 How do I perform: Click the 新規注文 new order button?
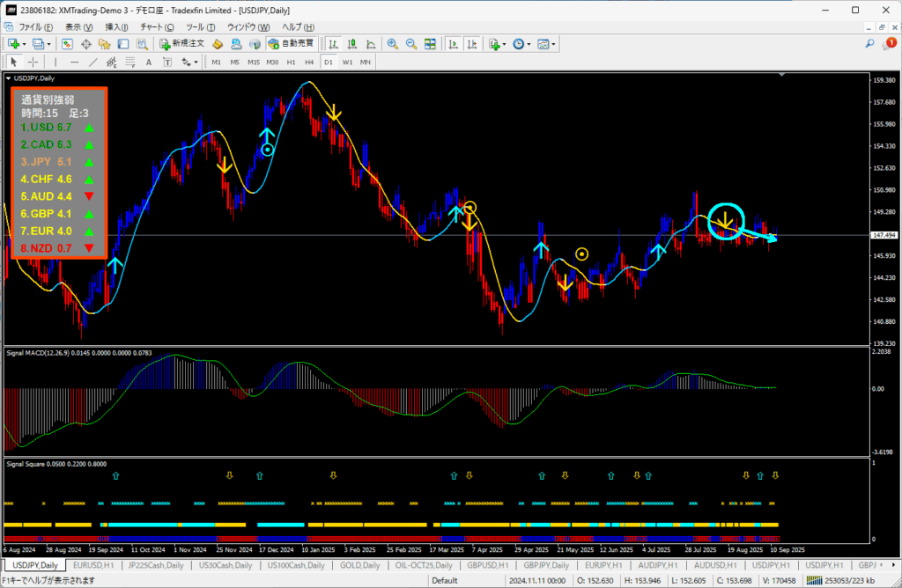click(x=182, y=44)
